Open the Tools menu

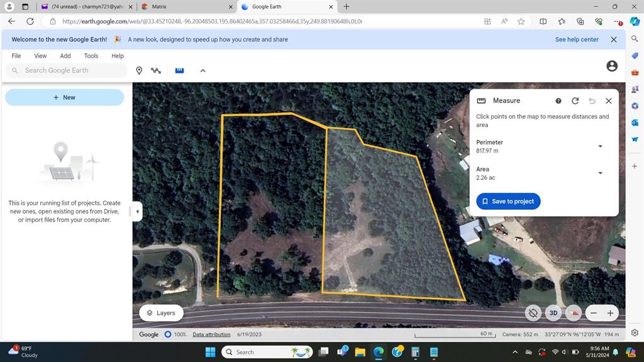click(x=91, y=56)
